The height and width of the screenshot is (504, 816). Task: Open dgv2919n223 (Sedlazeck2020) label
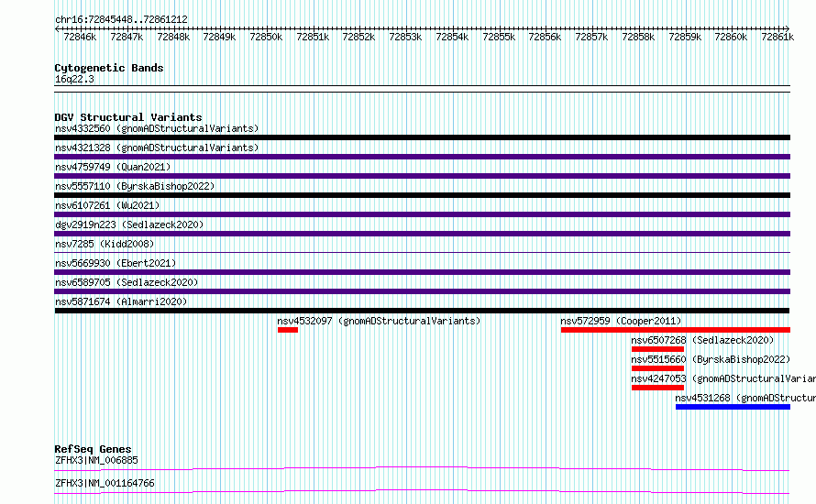pos(129,225)
